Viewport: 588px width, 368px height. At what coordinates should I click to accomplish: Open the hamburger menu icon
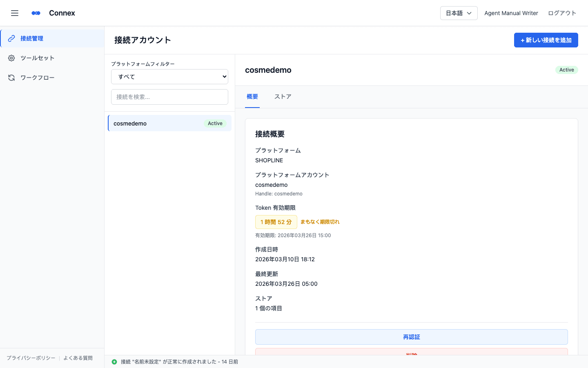(x=15, y=13)
